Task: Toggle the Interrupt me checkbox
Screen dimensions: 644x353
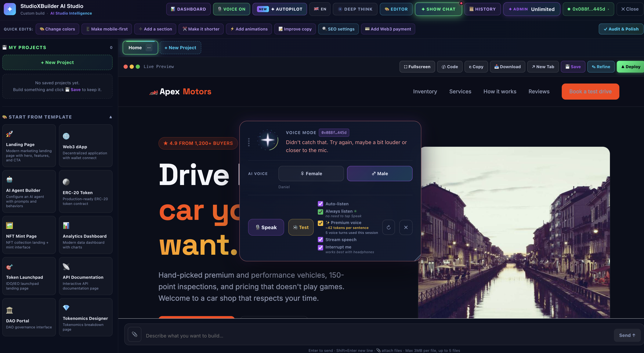Action: (x=320, y=248)
